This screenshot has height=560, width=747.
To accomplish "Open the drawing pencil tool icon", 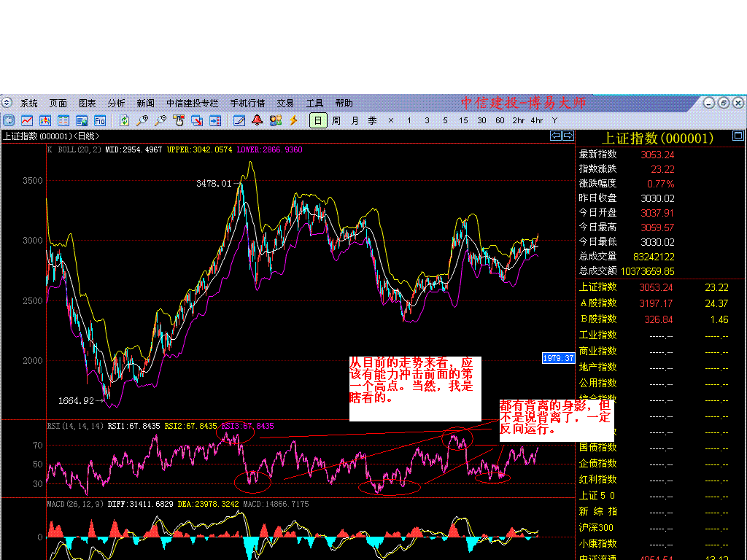I will click(x=239, y=120).
